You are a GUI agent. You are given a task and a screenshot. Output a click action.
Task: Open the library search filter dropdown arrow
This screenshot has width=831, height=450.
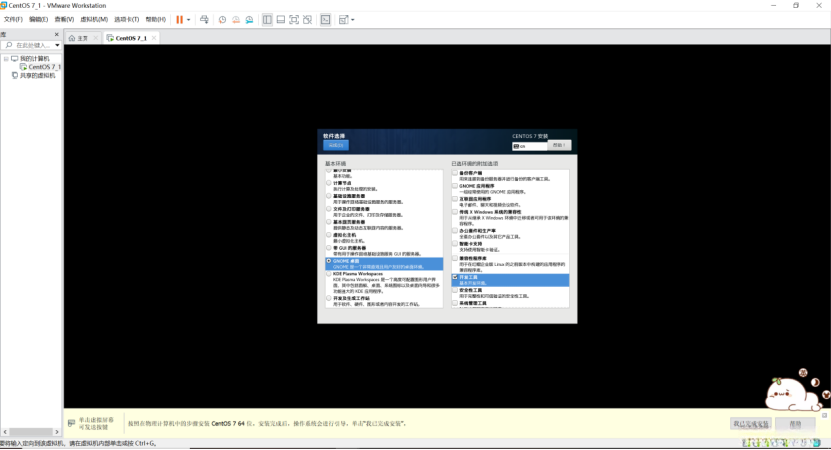pyautogui.click(x=57, y=46)
